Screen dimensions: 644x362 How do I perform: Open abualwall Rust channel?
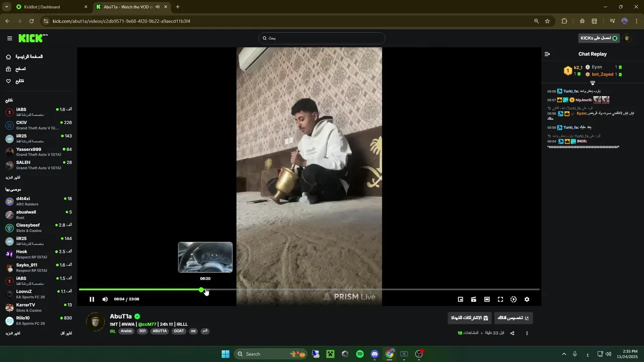click(38, 215)
